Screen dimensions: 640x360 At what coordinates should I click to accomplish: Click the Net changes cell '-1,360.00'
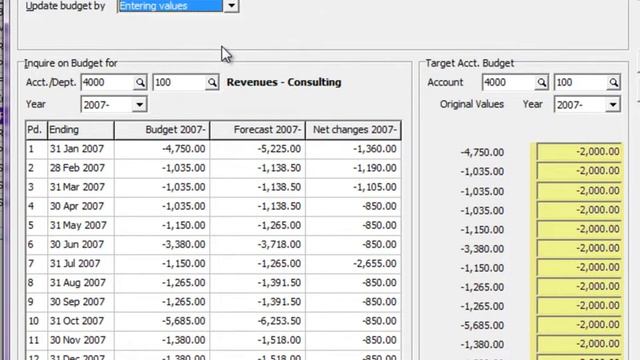point(353,149)
